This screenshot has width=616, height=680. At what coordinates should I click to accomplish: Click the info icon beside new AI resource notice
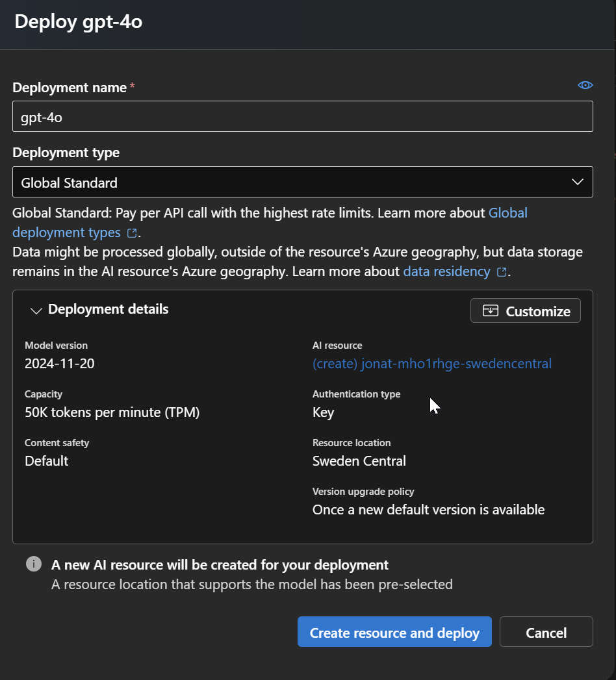coord(34,564)
